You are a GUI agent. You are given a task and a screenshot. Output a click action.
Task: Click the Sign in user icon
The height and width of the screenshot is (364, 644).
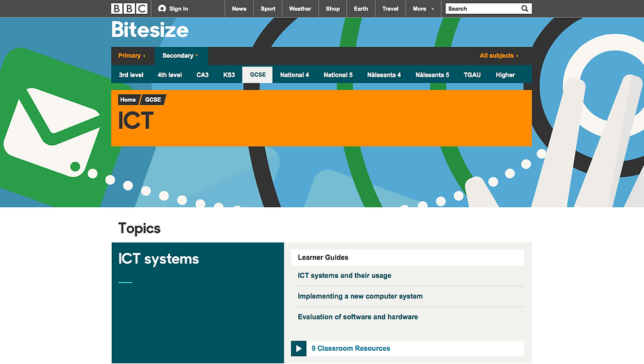coord(162,9)
